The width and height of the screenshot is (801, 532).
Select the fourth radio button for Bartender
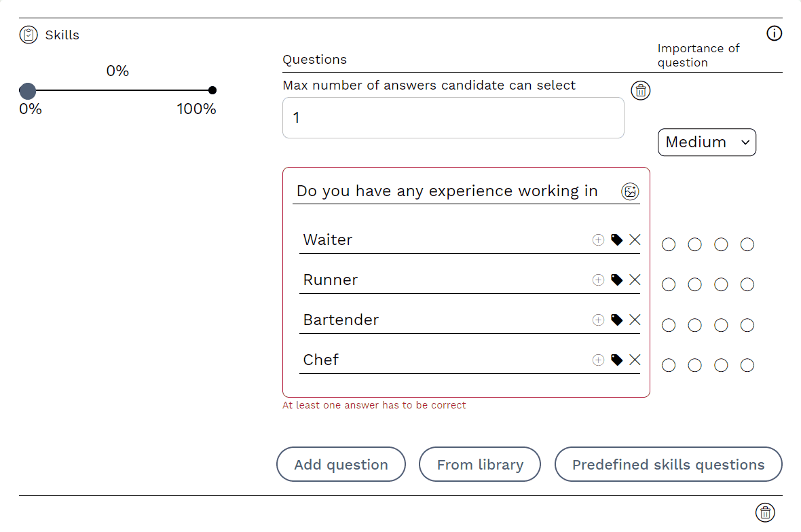pos(747,326)
